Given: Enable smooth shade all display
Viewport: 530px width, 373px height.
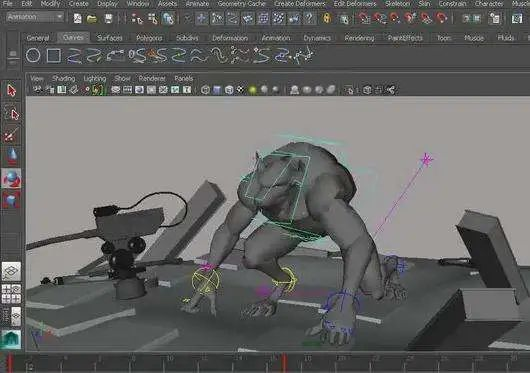Looking at the screenshot, I should tap(217, 90).
